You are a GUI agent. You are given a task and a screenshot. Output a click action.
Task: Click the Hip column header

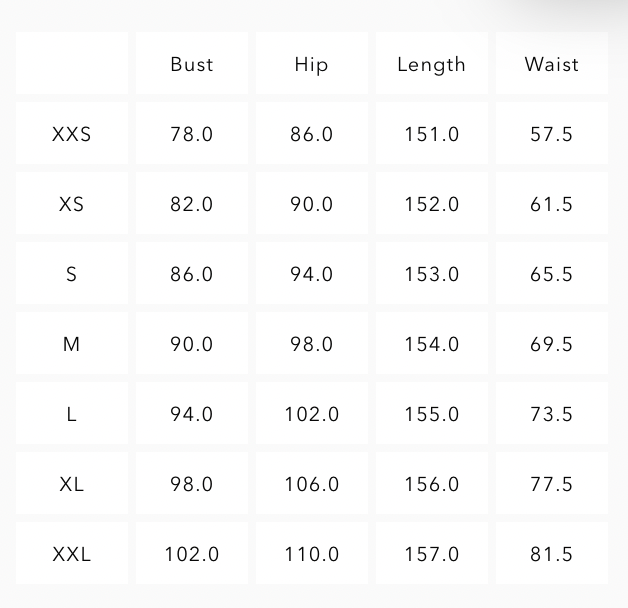click(311, 64)
